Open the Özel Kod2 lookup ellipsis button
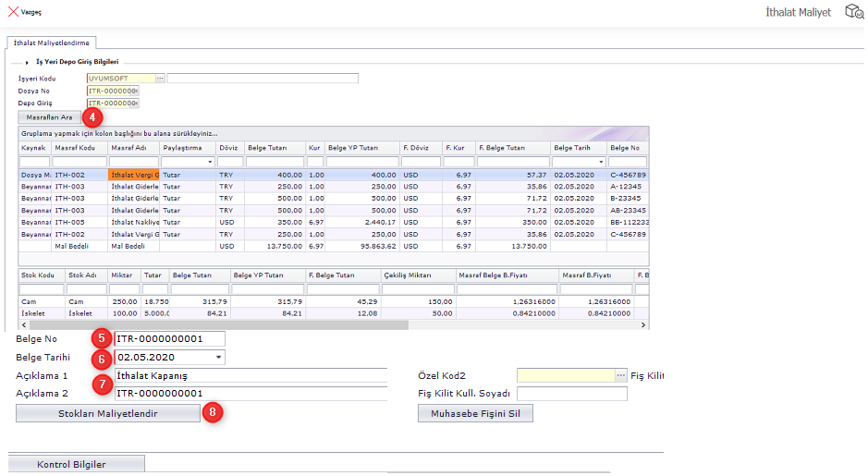The height and width of the screenshot is (476, 868). (x=621, y=376)
